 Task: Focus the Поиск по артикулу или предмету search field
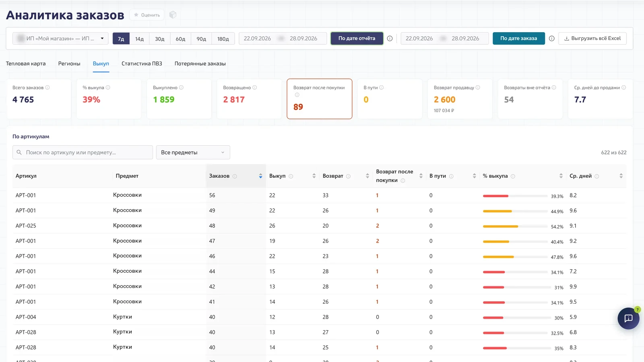pos(83,152)
